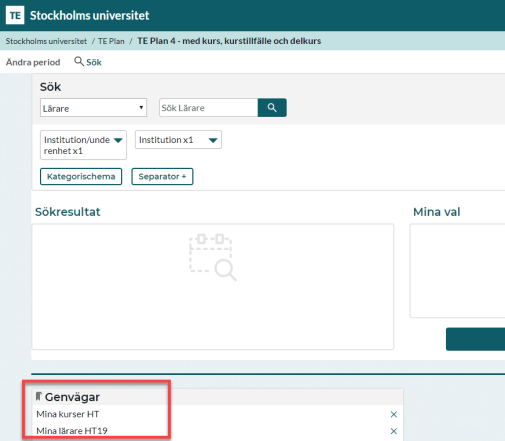This screenshot has height=441, width=505.
Task: Click the Separator + button
Action: [162, 176]
